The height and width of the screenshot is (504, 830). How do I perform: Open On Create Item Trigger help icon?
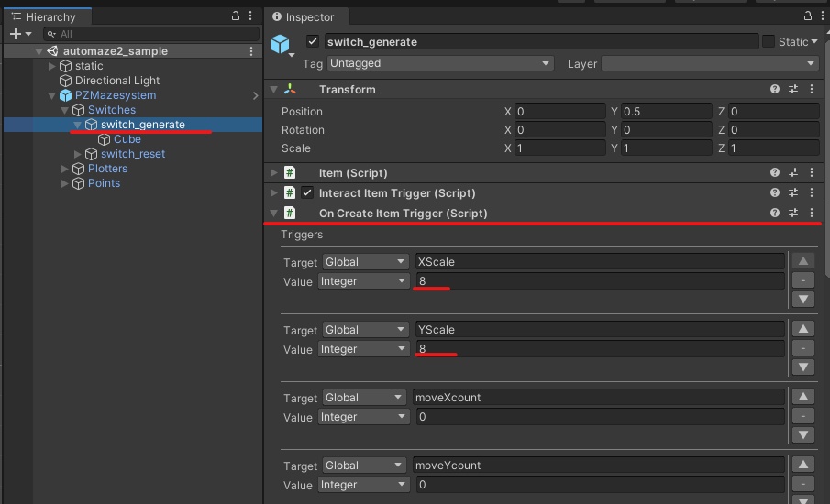coord(775,213)
